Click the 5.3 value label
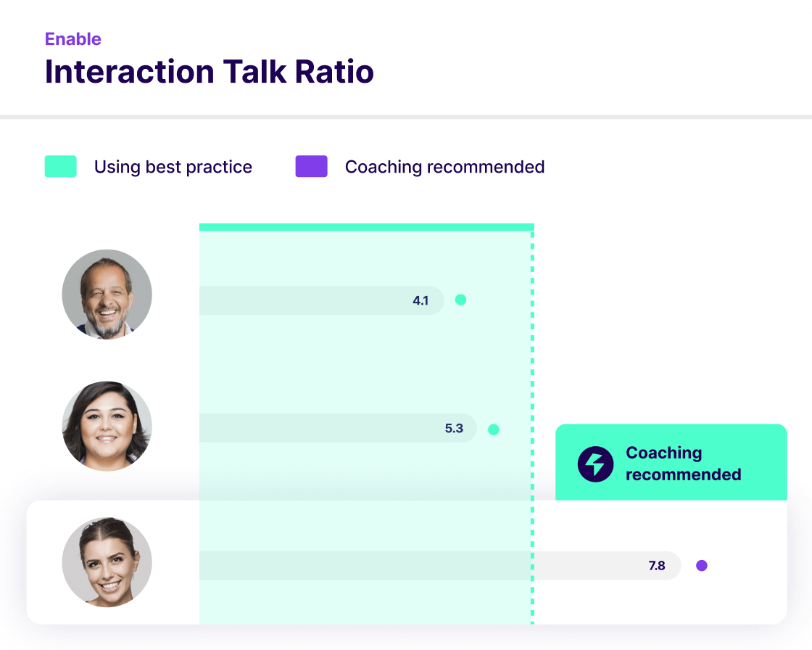 (x=454, y=428)
